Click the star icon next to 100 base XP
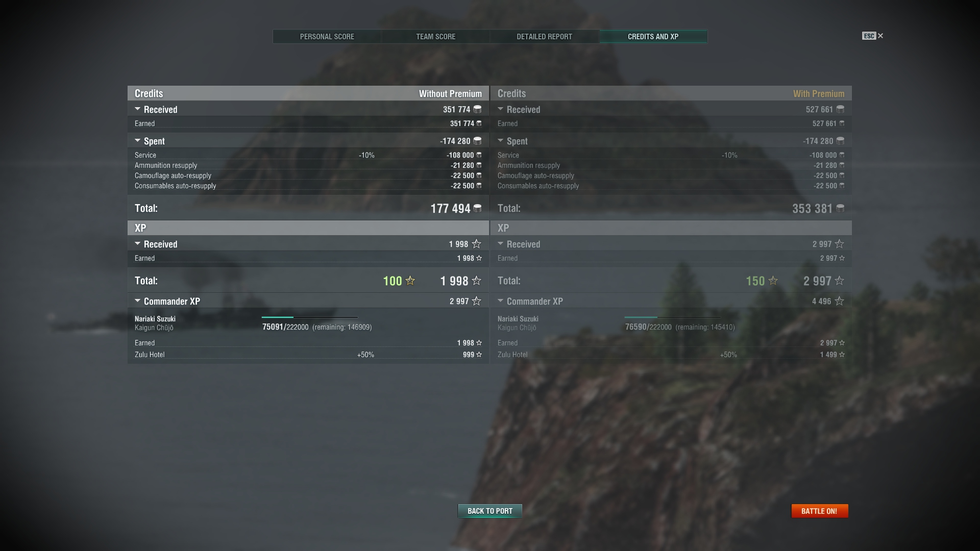Viewport: 980px width, 551px height. pyautogui.click(x=410, y=281)
